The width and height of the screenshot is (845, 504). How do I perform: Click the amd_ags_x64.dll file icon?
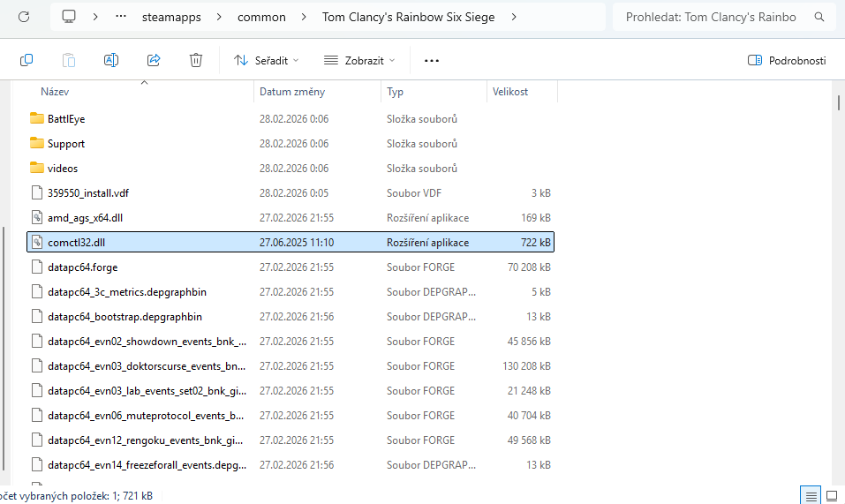pyautogui.click(x=37, y=217)
